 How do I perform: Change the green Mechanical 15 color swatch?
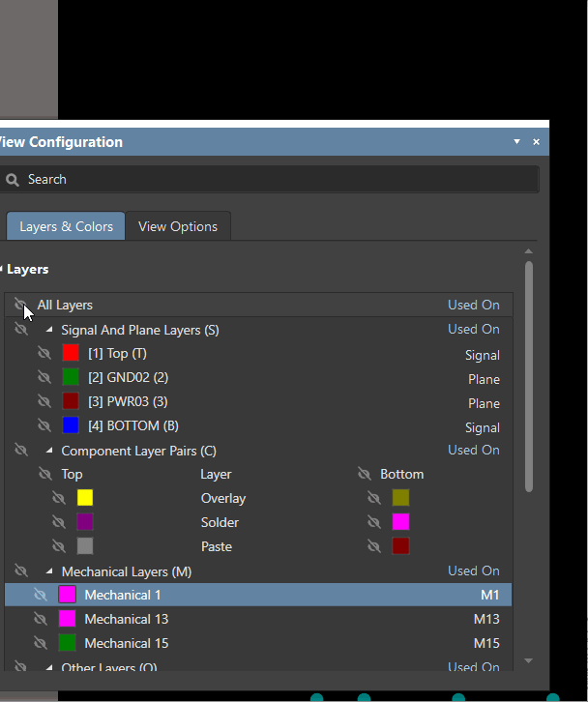point(67,643)
